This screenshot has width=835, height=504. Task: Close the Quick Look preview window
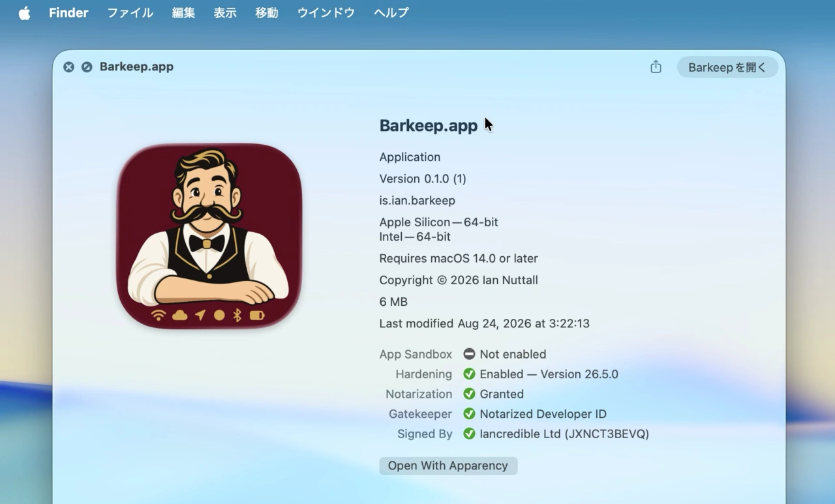pyautogui.click(x=68, y=67)
